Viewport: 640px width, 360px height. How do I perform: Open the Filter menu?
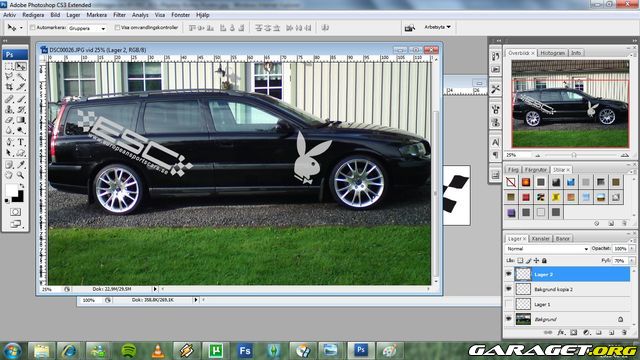(x=119, y=15)
